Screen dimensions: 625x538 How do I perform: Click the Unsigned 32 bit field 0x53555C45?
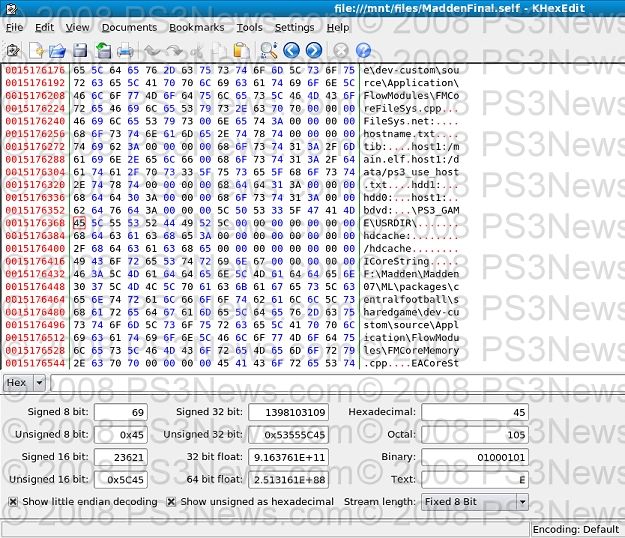point(289,435)
